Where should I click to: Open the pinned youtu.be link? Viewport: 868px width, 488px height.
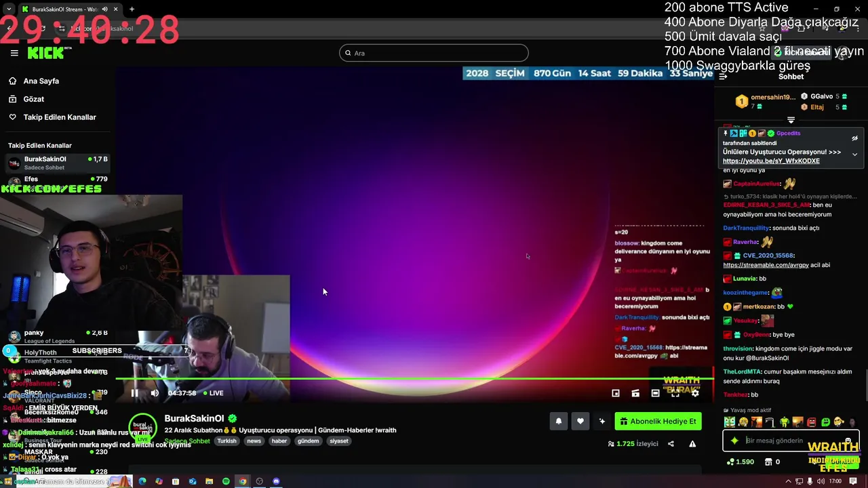pos(771,161)
